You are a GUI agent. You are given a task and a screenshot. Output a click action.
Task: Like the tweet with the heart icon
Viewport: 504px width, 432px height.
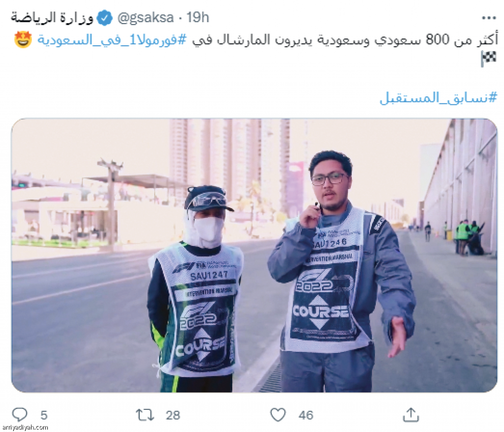tap(278, 415)
